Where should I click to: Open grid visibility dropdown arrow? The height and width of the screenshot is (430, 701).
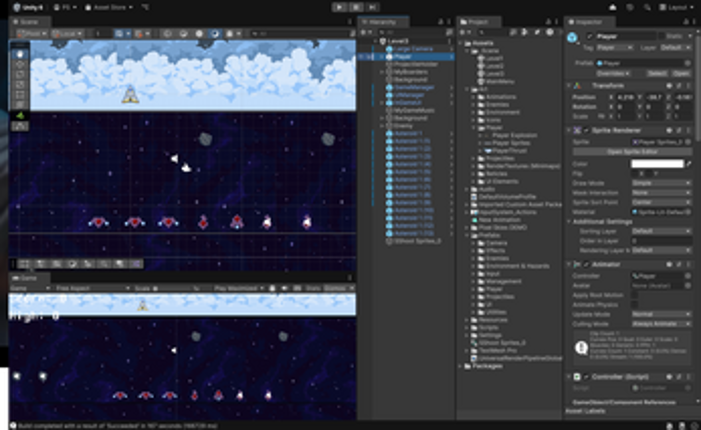(128, 34)
